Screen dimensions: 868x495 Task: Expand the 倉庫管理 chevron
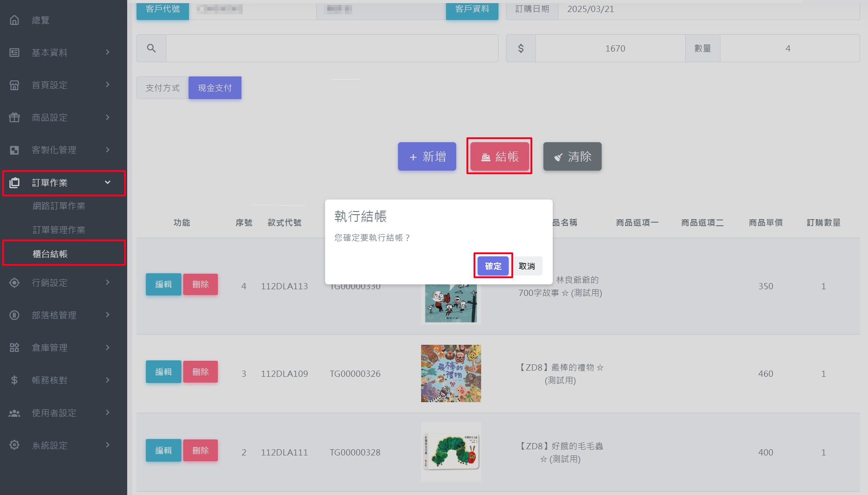108,347
